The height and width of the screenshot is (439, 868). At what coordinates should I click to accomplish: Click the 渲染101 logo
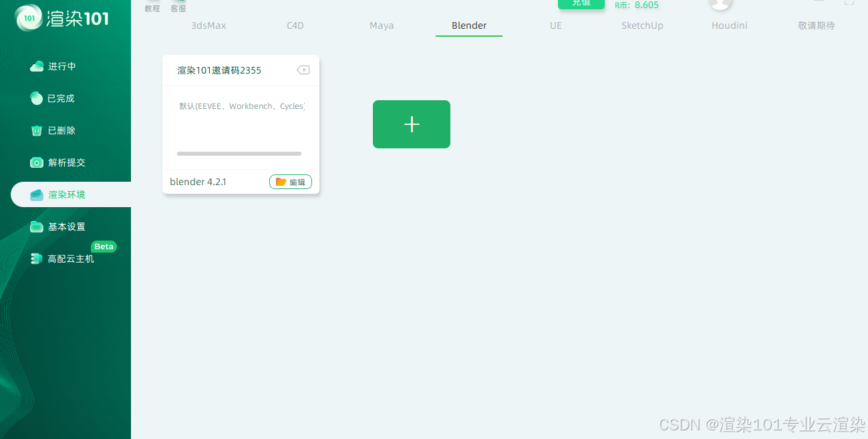click(62, 18)
